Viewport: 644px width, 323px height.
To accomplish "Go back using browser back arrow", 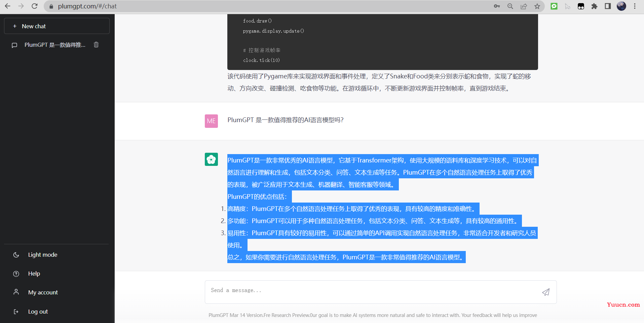I will pyautogui.click(x=7, y=6).
